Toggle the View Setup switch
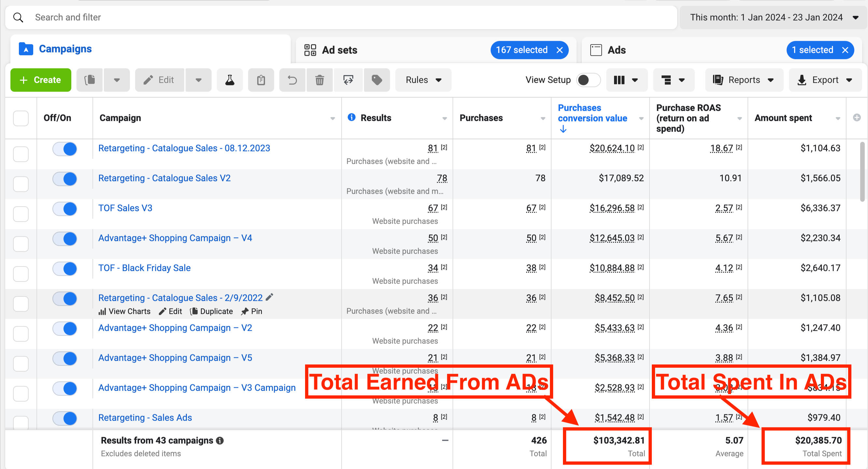Image resolution: width=868 pixels, height=469 pixels. (x=588, y=80)
